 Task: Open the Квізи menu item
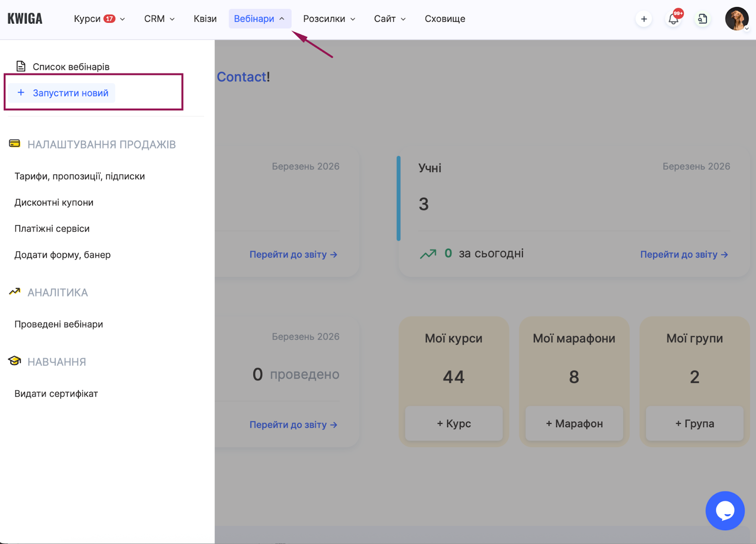click(x=205, y=19)
